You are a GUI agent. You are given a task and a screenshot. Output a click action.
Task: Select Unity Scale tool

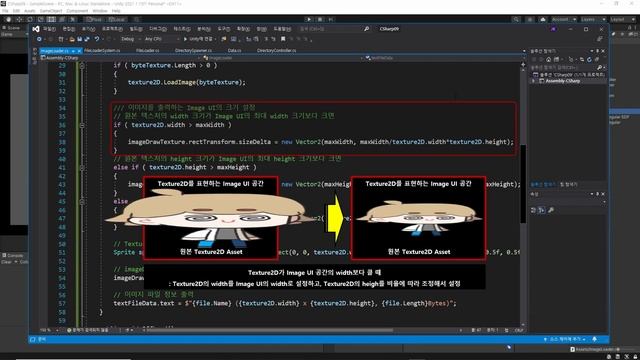40,19
